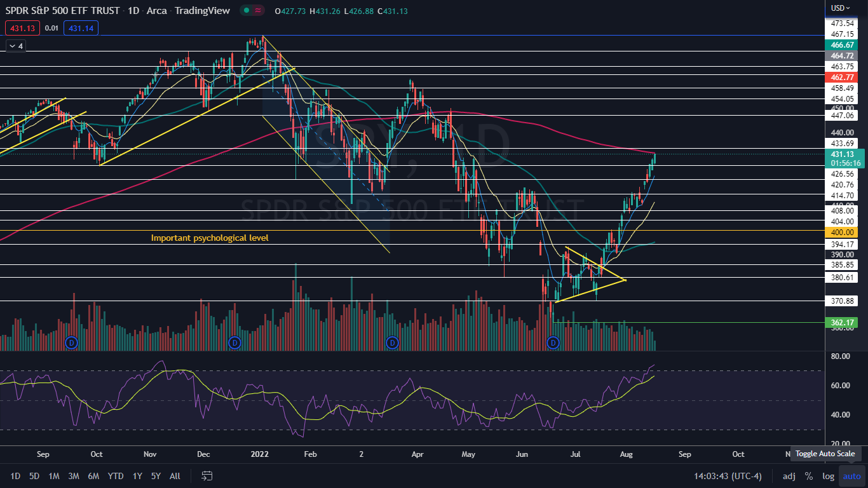The image size is (868, 488).
Task: Select the 1Y date range
Action: (137, 476)
